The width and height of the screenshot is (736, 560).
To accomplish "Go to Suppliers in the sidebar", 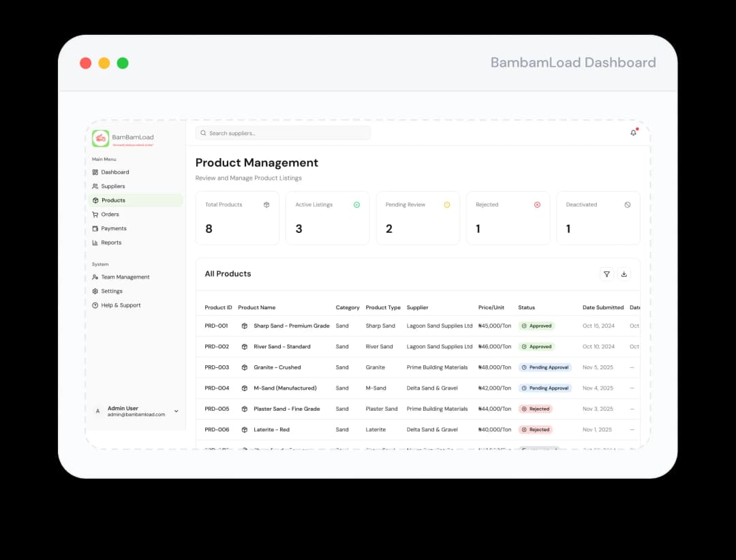I will coord(112,186).
